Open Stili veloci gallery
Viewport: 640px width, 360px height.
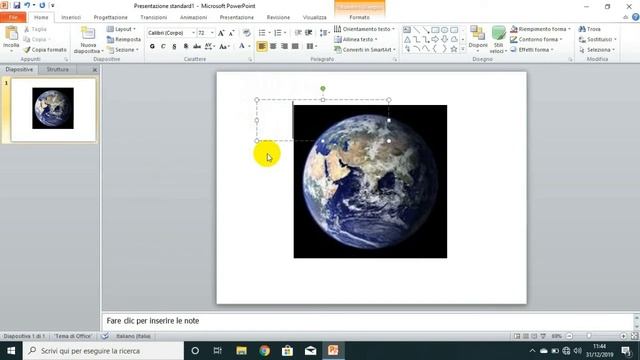(x=498, y=40)
